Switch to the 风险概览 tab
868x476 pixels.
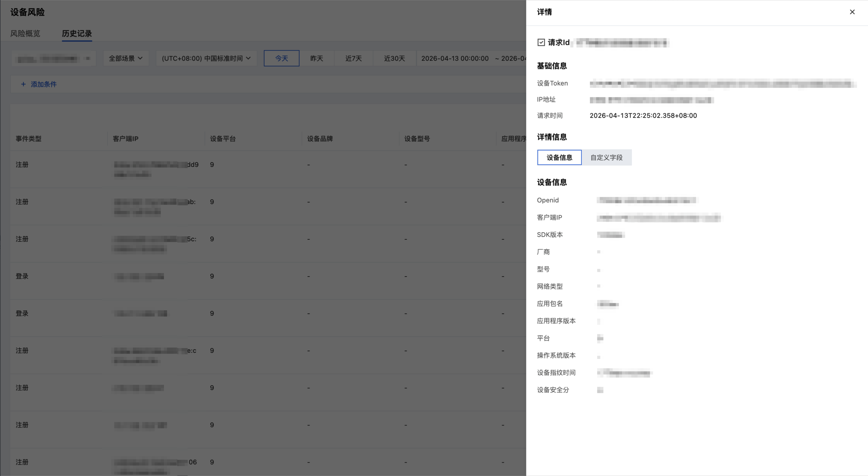point(25,34)
